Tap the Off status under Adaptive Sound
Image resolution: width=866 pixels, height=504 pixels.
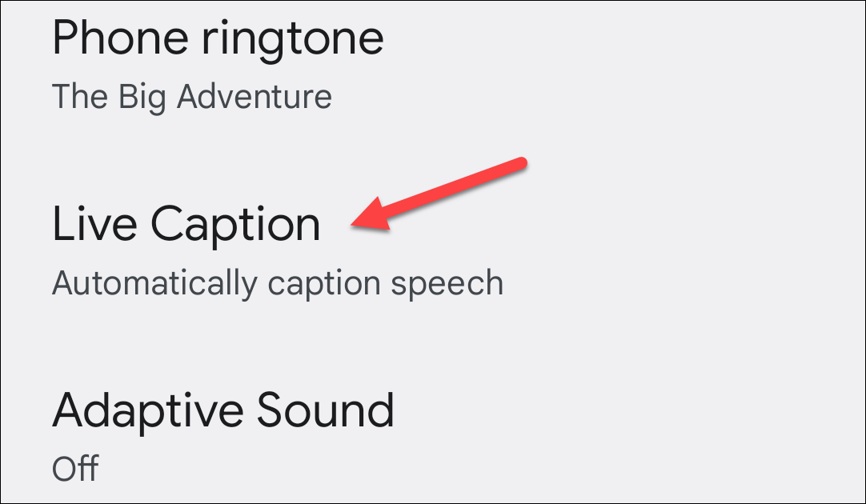coord(75,469)
